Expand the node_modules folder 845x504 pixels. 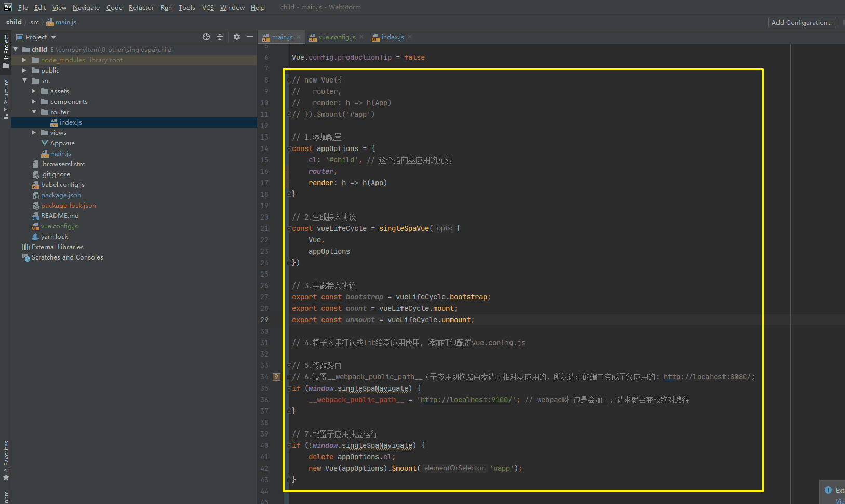click(x=24, y=60)
